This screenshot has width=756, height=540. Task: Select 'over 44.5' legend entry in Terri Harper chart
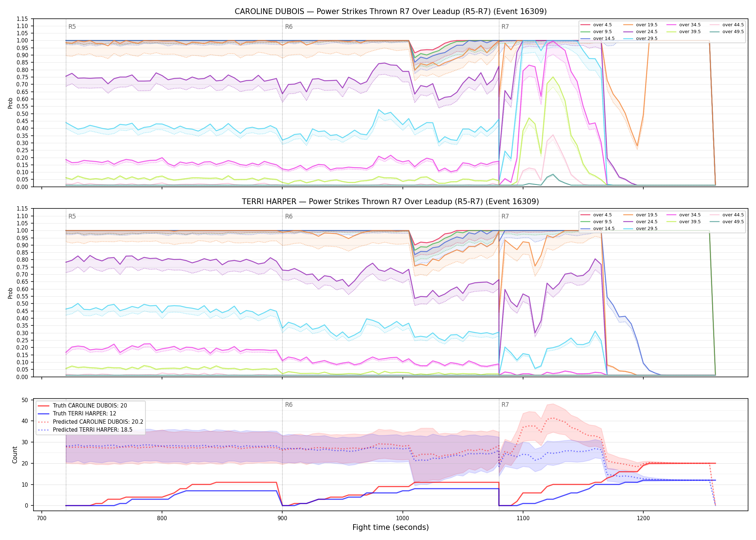[727, 215]
